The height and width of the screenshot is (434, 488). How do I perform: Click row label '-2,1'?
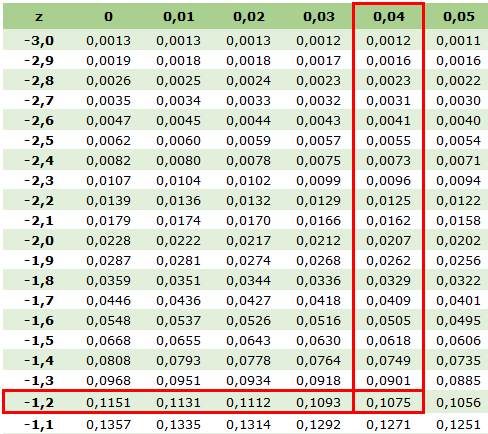[39, 221]
